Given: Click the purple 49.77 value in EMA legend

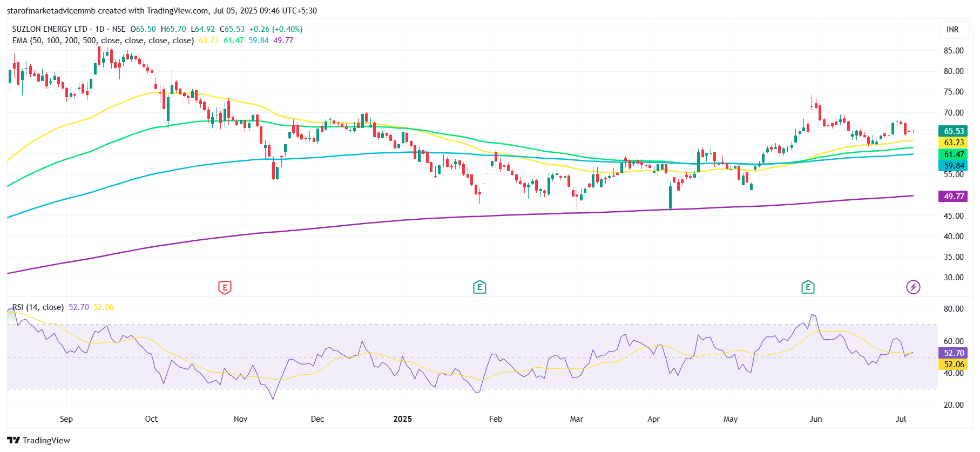Looking at the screenshot, I should click(x=283, y=41).
